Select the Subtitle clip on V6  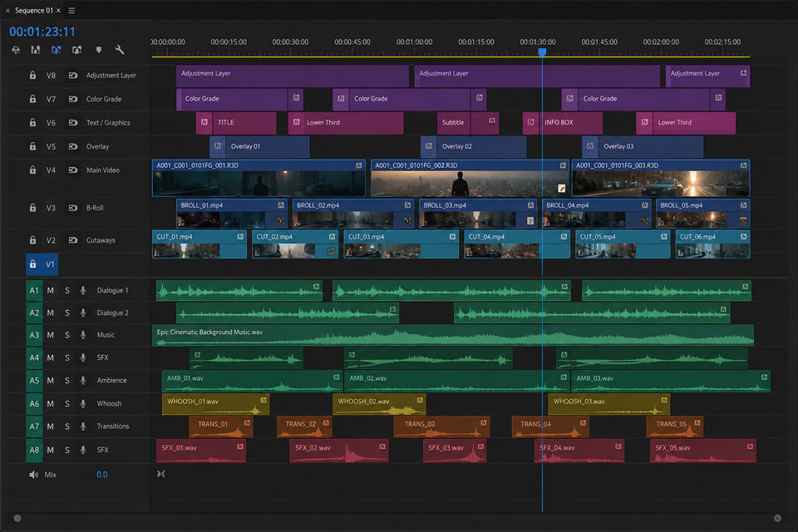coord(468,123)
